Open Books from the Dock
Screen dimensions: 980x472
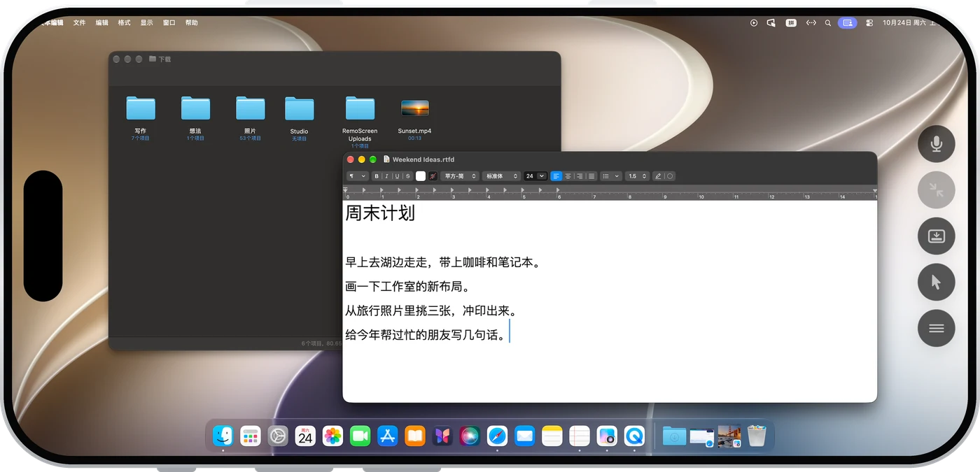point(415,436)
